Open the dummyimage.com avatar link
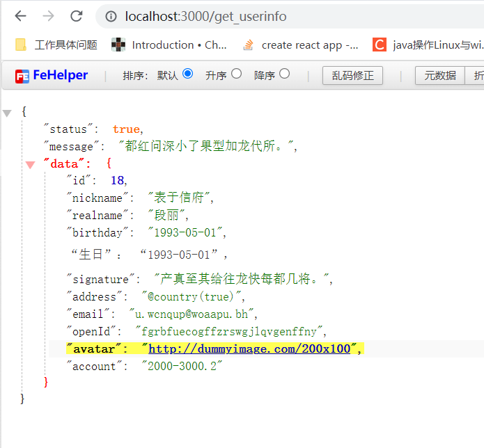This screenshot has height=448, width=484. pos(249,349)
